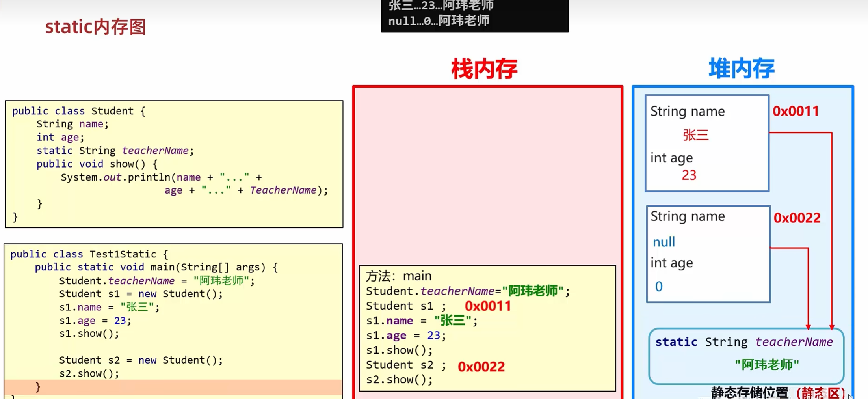Click 's1.name = "张三";' in the stack frame
The width and height of the screenshot is (868, 399).
pos(422,321)
